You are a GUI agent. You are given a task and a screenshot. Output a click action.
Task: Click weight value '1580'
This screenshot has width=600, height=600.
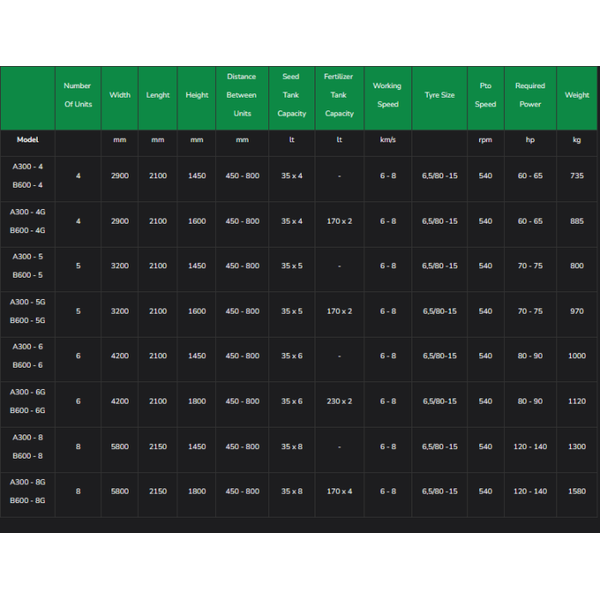point(577,491)
